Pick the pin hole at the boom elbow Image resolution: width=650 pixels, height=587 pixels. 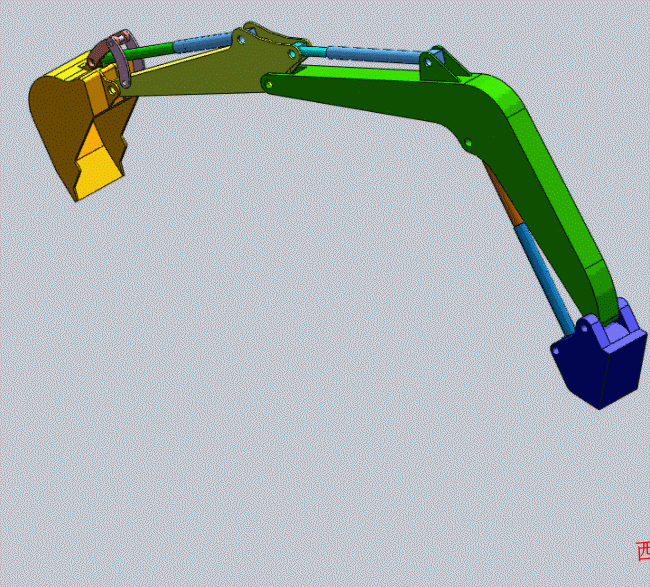click(468, 143)
